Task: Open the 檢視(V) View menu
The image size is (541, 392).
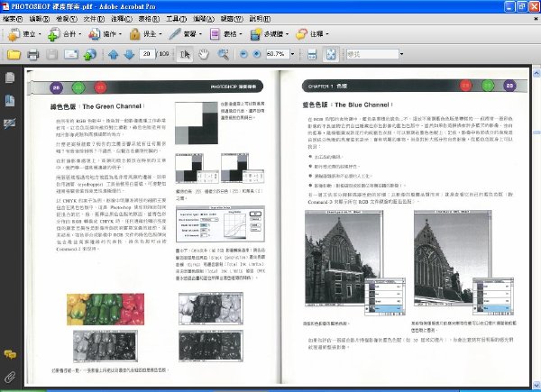Action: tap(67, 19)
